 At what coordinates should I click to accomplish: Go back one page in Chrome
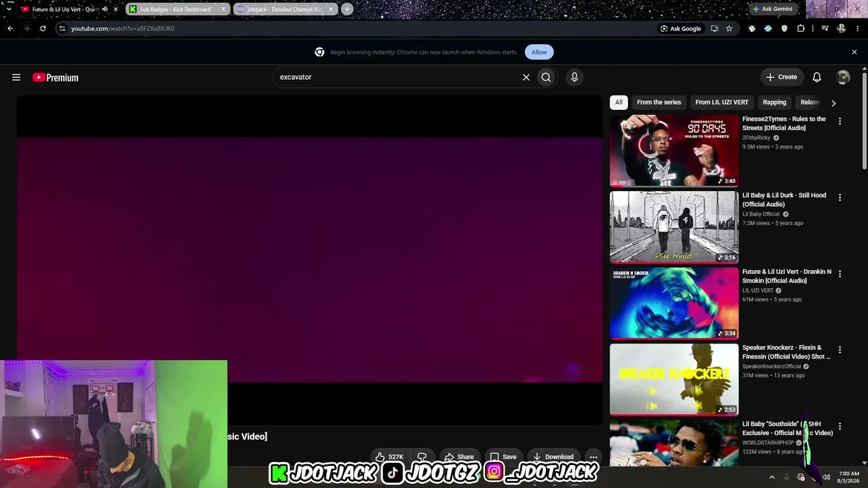[x=10, y=28]
